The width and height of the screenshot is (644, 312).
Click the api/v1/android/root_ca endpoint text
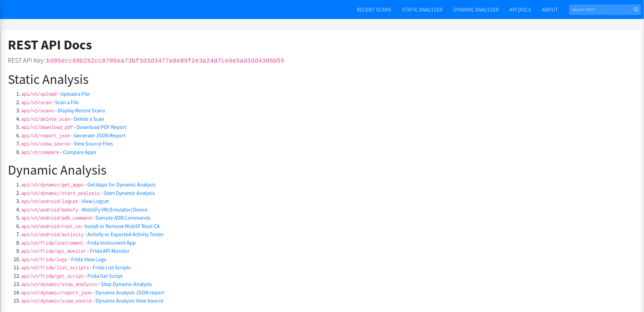(51, 226)
